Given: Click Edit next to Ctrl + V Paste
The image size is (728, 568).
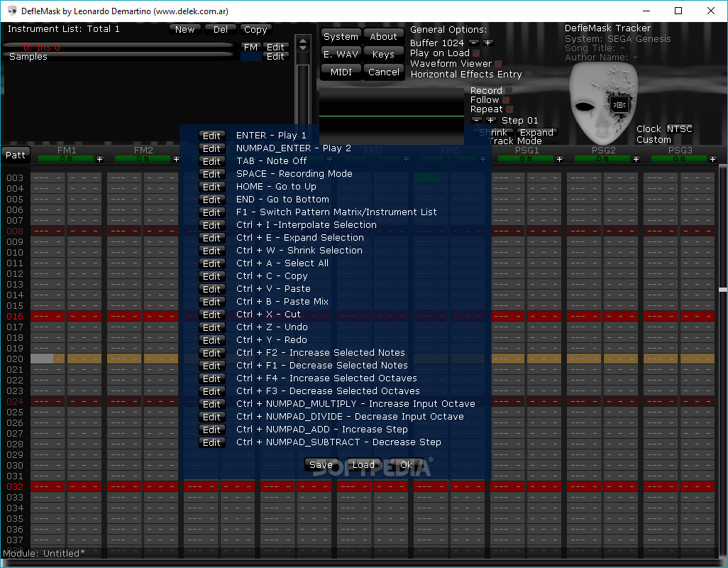Looking at the screenshot, I should click(x=211, y=289).
